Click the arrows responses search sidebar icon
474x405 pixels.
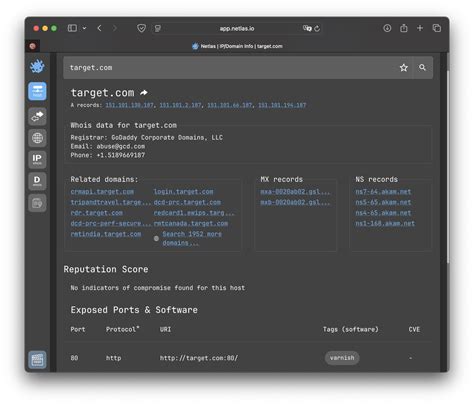(x=37, y=116)
